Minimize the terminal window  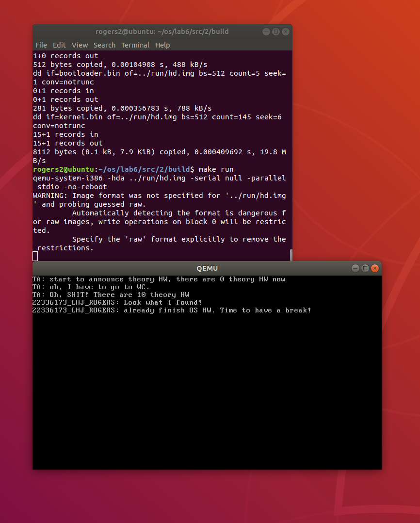(266, 32)
